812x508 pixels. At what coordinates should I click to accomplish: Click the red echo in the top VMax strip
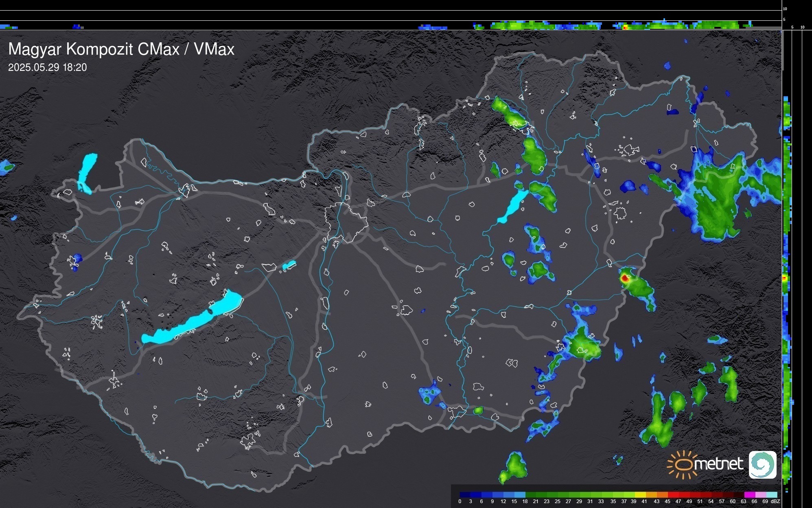[625, 27]
